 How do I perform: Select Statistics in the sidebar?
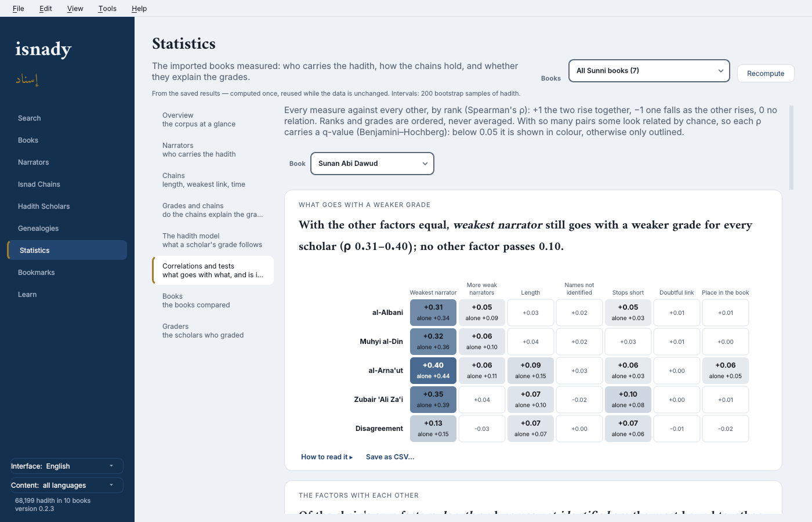(x=67, y=250)
